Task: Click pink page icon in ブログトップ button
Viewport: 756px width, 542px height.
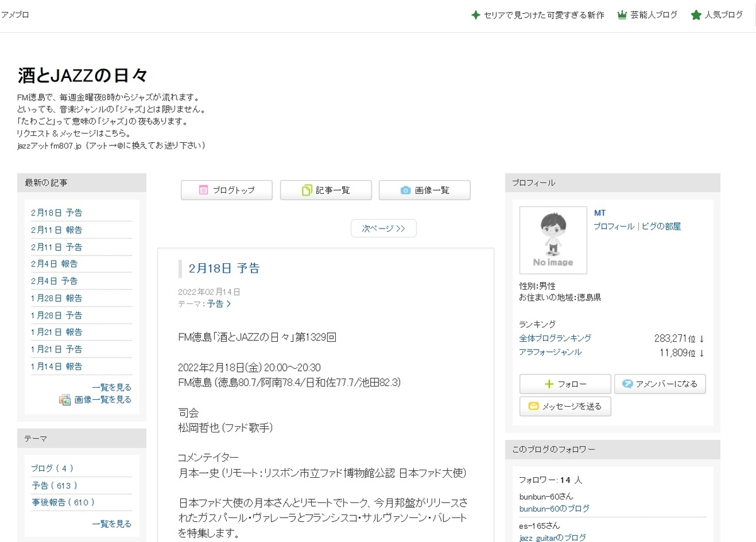Action: 203,190
